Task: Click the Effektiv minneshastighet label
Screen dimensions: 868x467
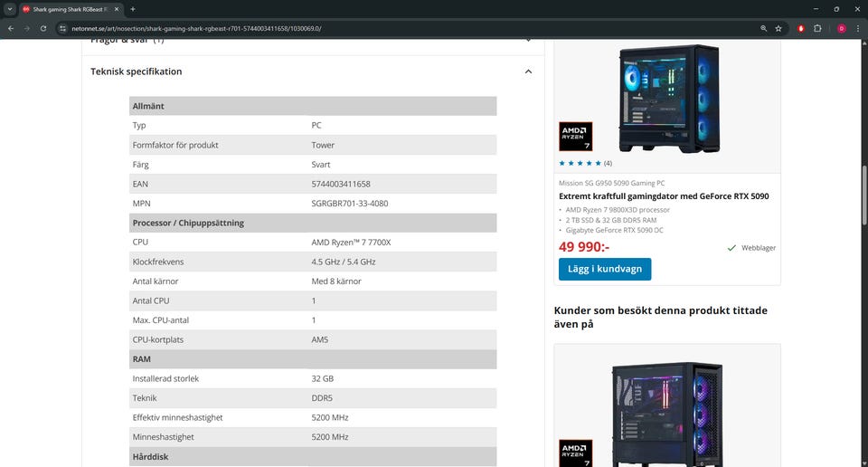Action: tap(178, 418)
